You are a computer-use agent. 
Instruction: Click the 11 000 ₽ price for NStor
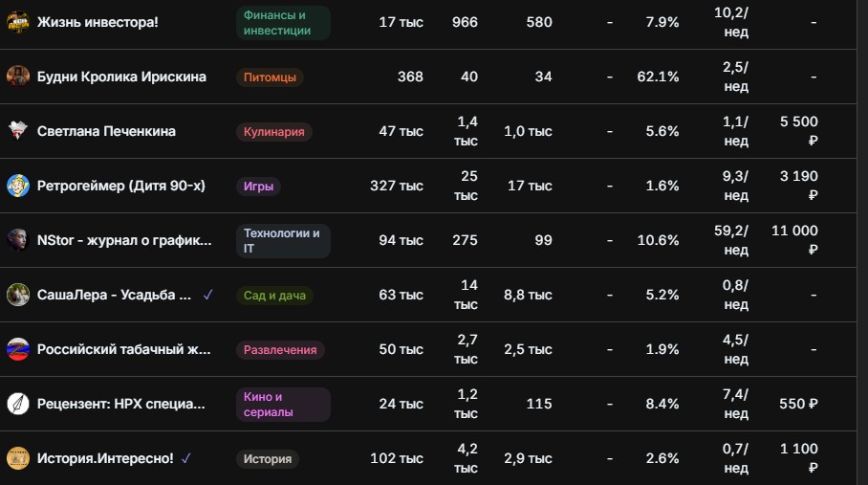coord(795,240)
